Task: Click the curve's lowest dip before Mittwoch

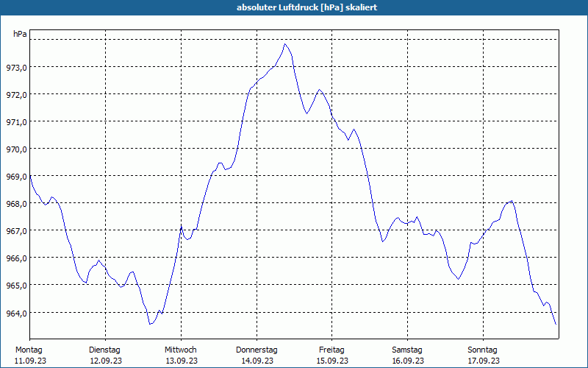Action: pos(150,324)
